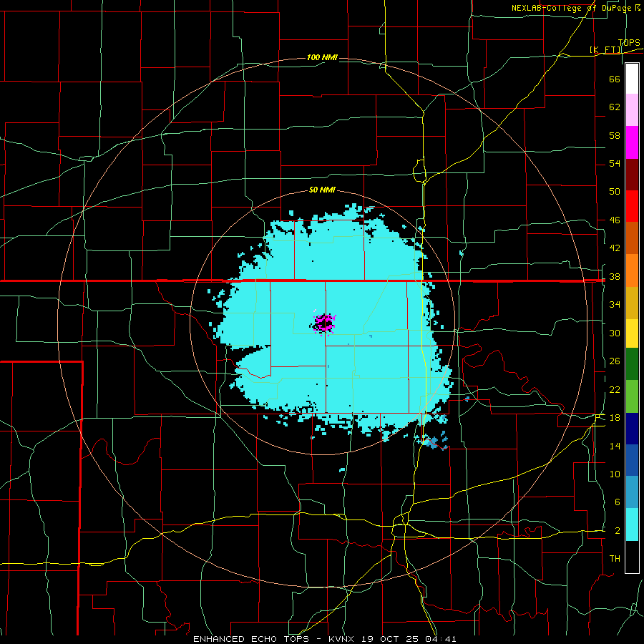Click the white swatch in the tops legend
Viewport: 644px width, 644px height.
[632, 79]
